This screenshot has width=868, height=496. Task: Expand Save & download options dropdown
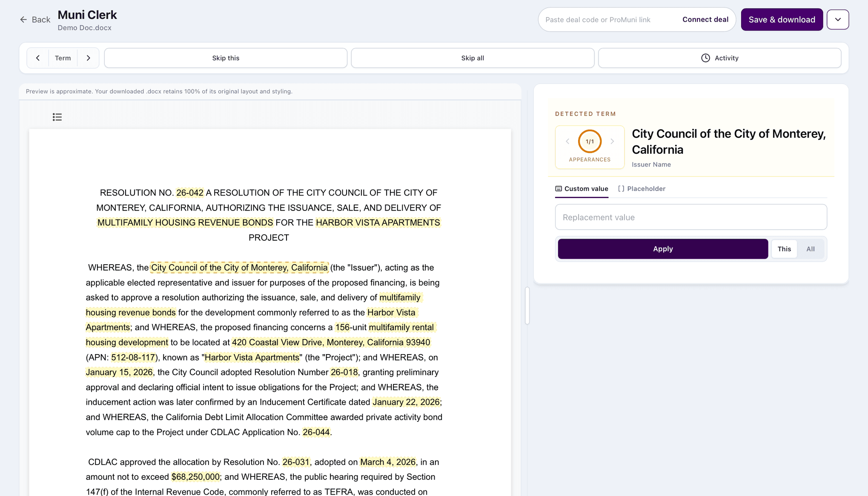[x=838, y=20]
